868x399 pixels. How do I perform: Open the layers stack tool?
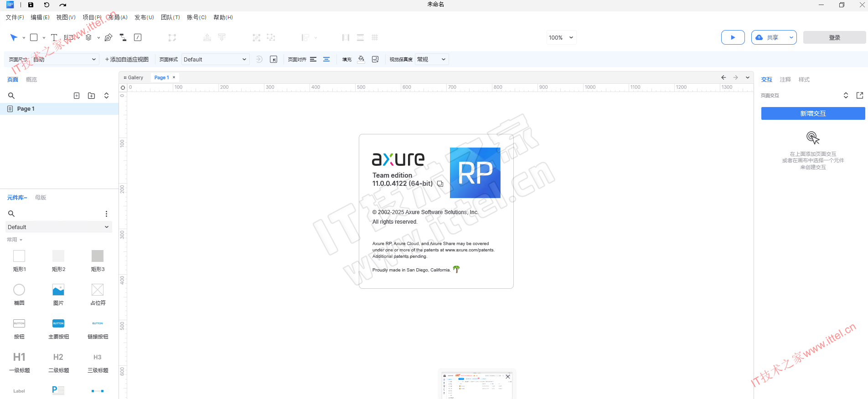[x=88, y=37]
